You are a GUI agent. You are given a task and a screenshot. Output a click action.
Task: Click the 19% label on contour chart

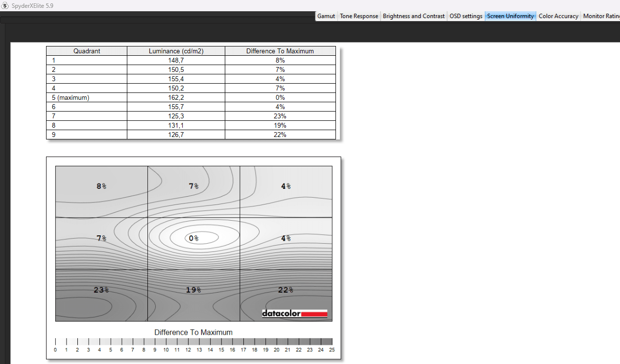point(193,290)
